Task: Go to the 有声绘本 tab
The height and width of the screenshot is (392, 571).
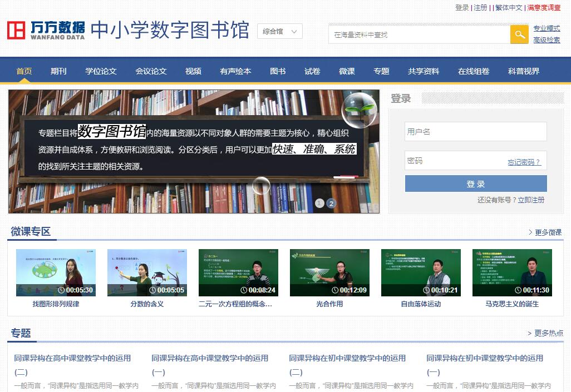Action: pos(235,71)
